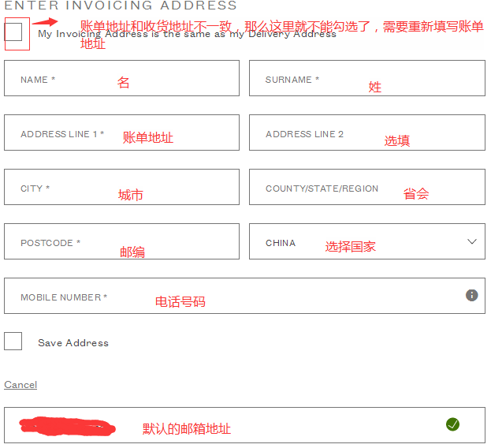Click the 'Enter Invoicing Address' heading
Viewport: 491px width, 448px height.
pyautogui.click(x=121, y=6)
